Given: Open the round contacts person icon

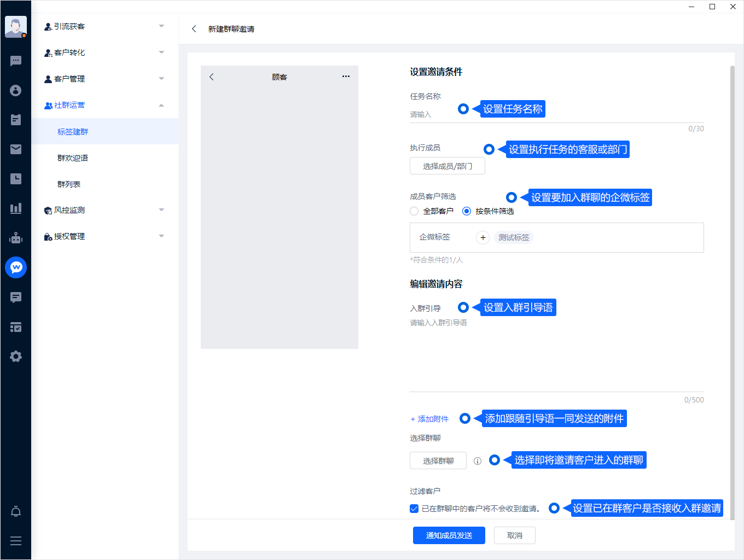Looking at the screenshot, I should pos(16,90).
